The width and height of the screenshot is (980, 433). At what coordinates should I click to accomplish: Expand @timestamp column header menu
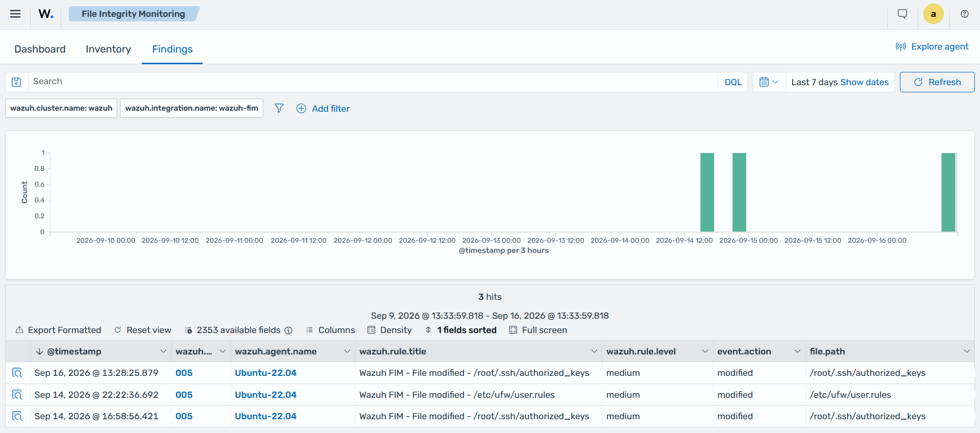tap(163, 351)
